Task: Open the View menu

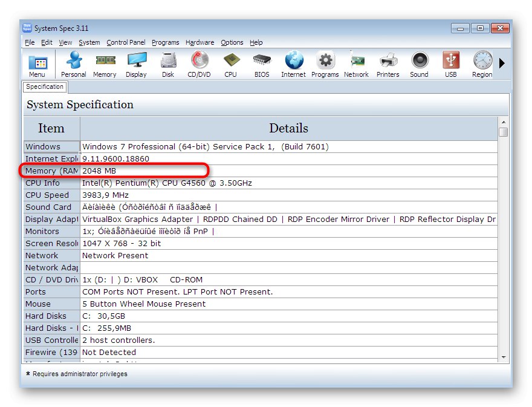Action: 65,42
